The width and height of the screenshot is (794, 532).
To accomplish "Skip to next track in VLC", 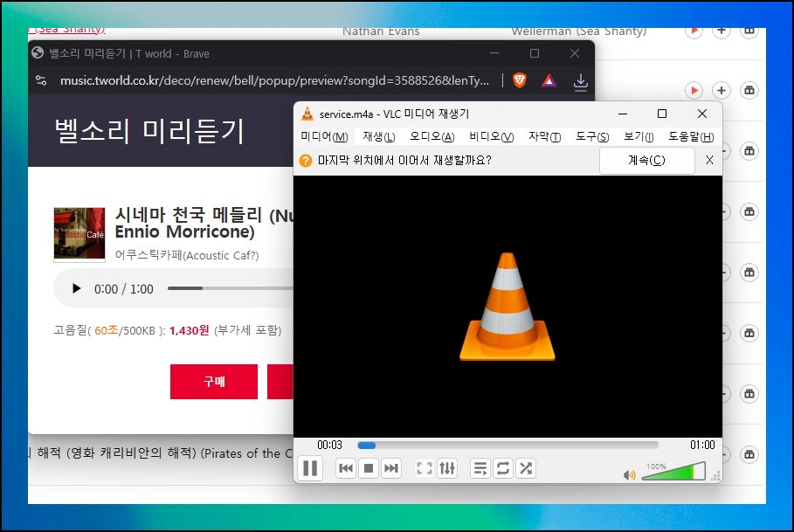I will [x=391, y=468].
